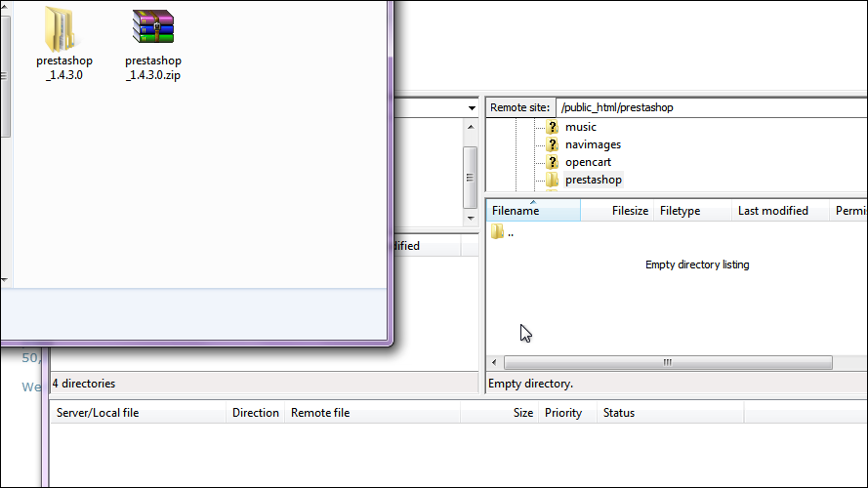This screenshot has width=868, height=488.
Task: Click the 'Empty directory.' status text
Action: tap(530, 384)
